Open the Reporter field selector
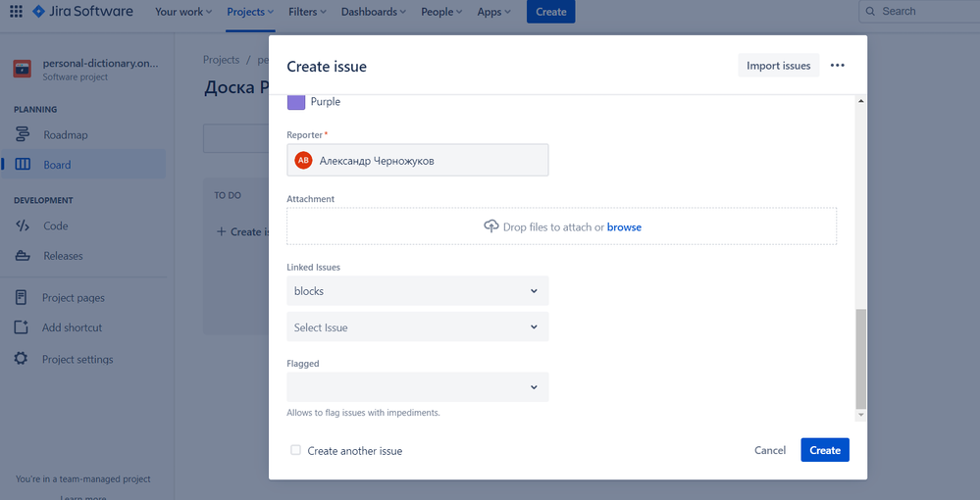 pyautogui.click(x=418, y=160)
